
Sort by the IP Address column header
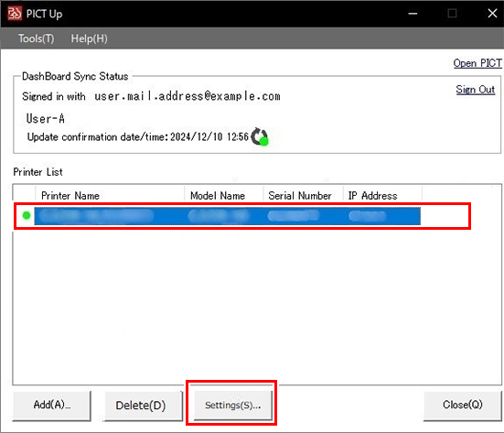coord(382,196)
